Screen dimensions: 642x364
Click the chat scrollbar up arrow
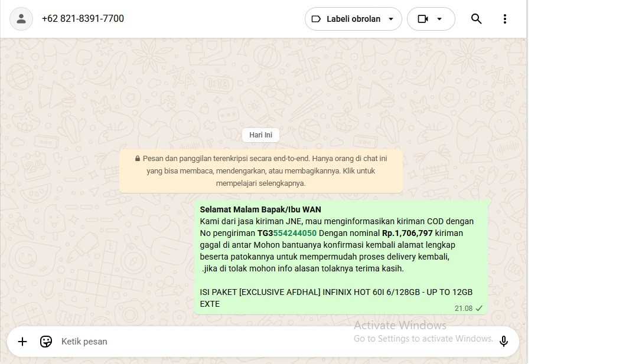(524, 41)
